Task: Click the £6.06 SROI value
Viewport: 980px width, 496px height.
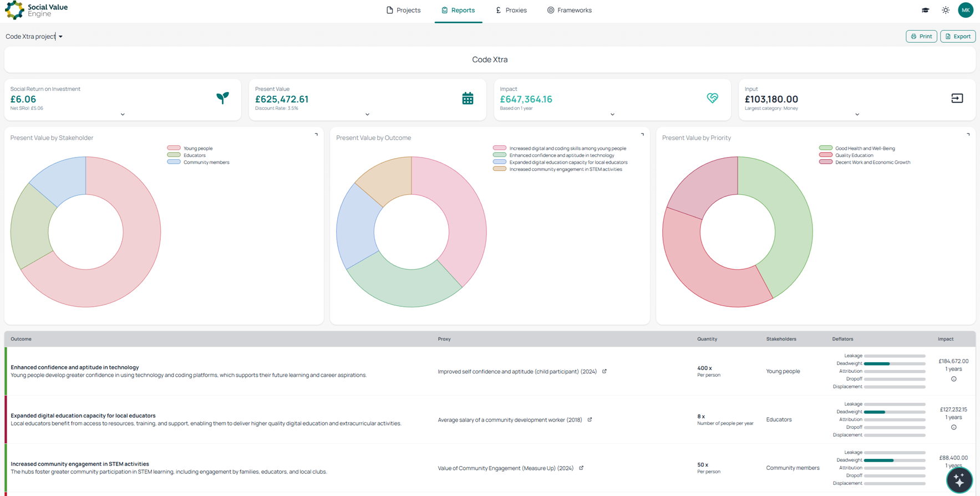Action: pyautogui.click(x=23, y=99)
